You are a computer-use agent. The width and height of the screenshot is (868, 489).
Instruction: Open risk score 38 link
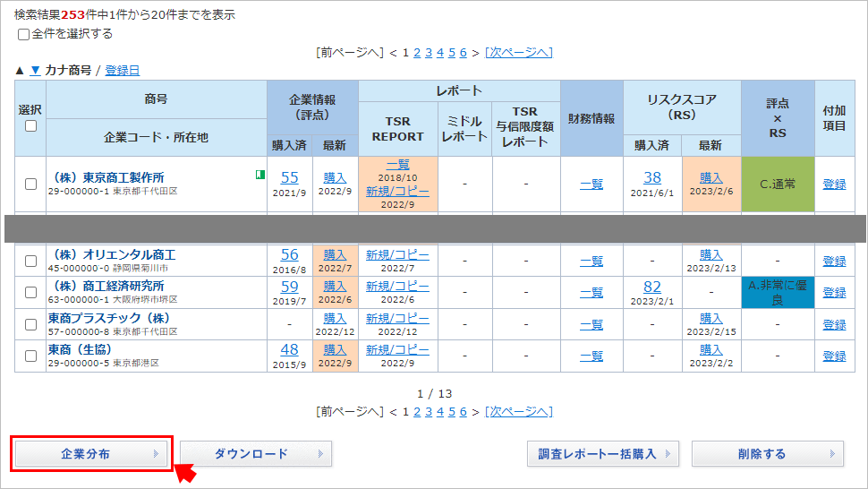pyautogui.click(x=652, y=177)
